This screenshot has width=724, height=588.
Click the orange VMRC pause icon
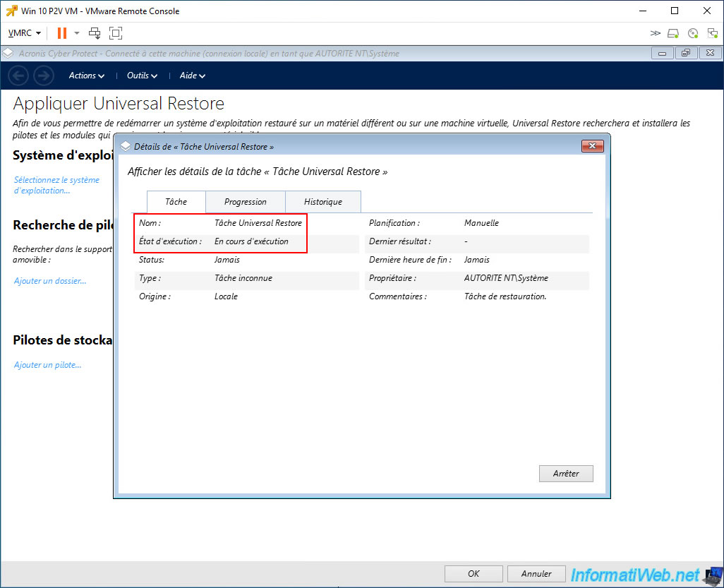point(62,33)
